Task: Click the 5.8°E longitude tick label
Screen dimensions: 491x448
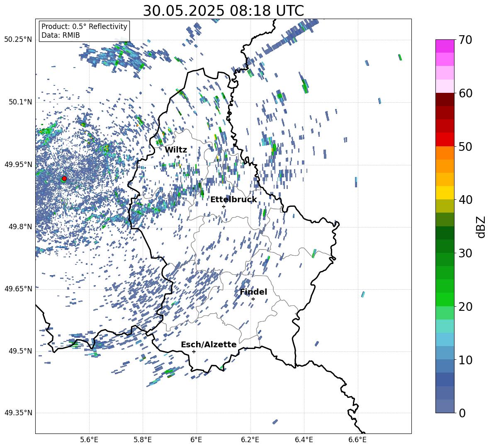Action: tap(143, 440)
